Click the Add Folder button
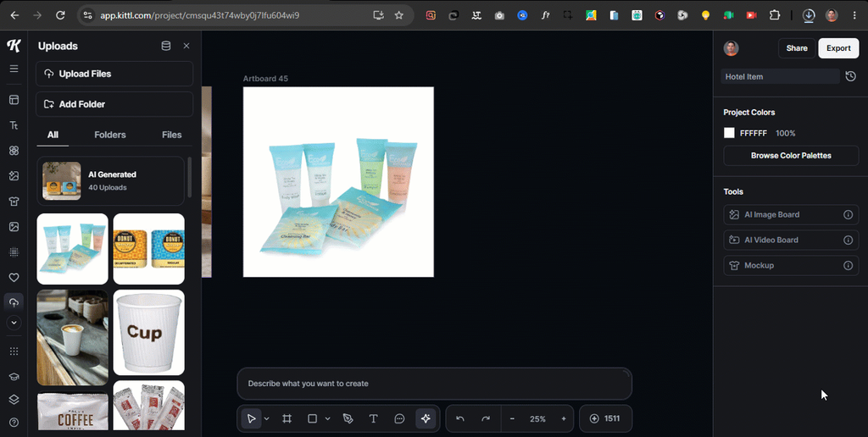The height and width of the screenshot is (437, 868). coord(114,104)
